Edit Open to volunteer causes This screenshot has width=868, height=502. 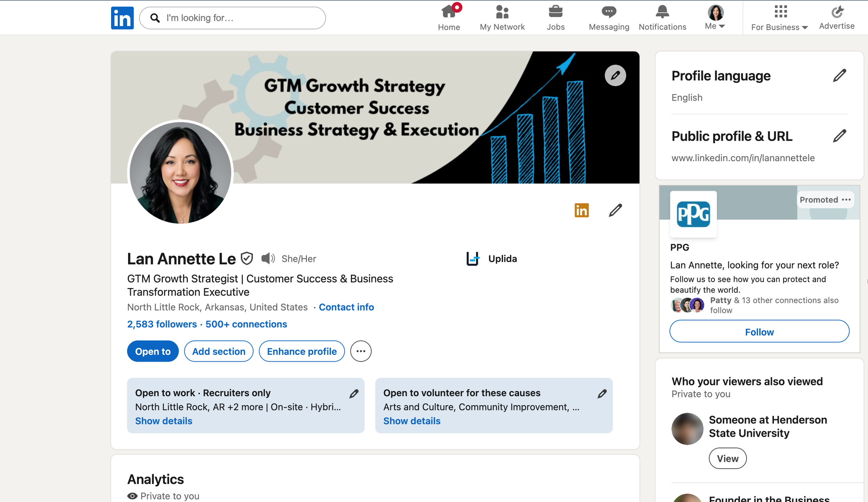pos(602,394)
